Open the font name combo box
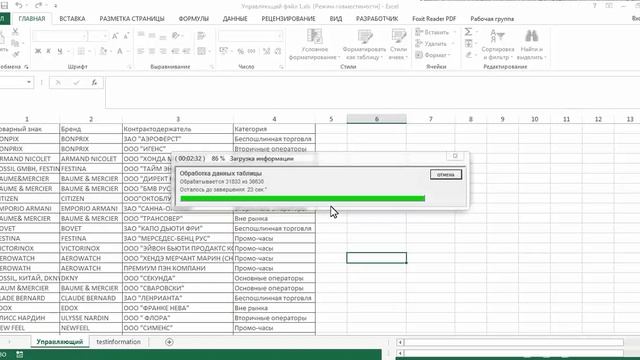Image resolution: width=640 pixels, height=360 pixels. click(60, 36)
